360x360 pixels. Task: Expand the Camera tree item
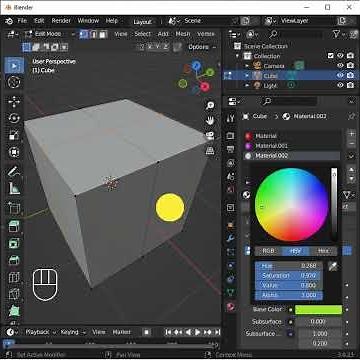point(247,66)
